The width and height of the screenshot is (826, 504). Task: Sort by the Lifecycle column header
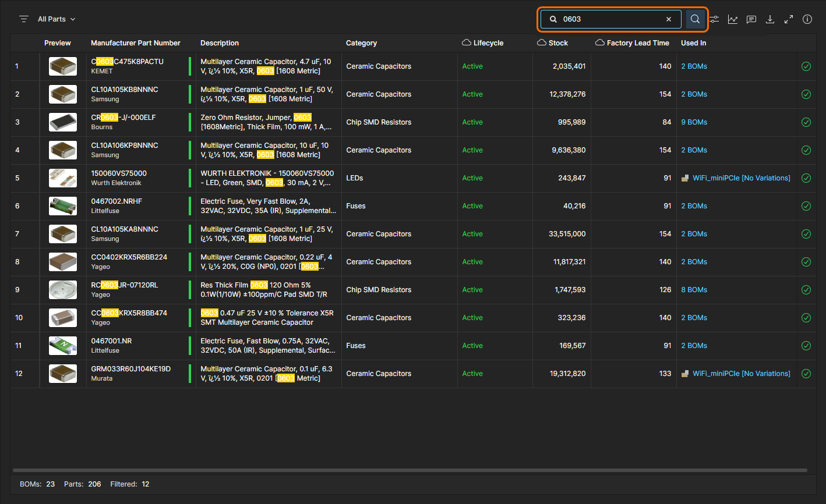click(x=488, y=43)
